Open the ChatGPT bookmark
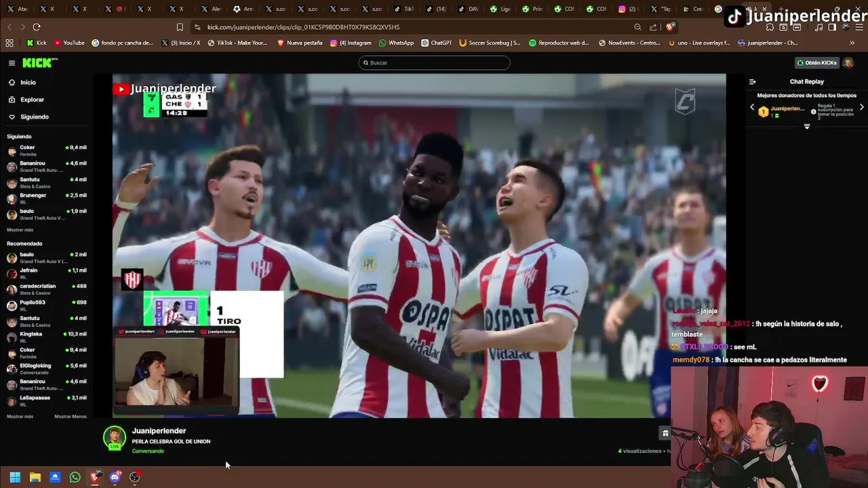868x488 pixels. pyautogui.click(x=436, y=43)
